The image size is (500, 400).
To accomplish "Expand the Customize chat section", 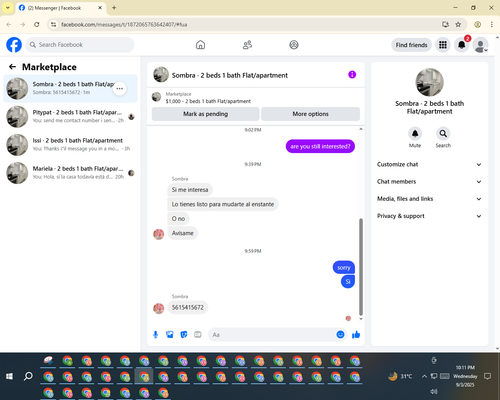I will 429,164.
